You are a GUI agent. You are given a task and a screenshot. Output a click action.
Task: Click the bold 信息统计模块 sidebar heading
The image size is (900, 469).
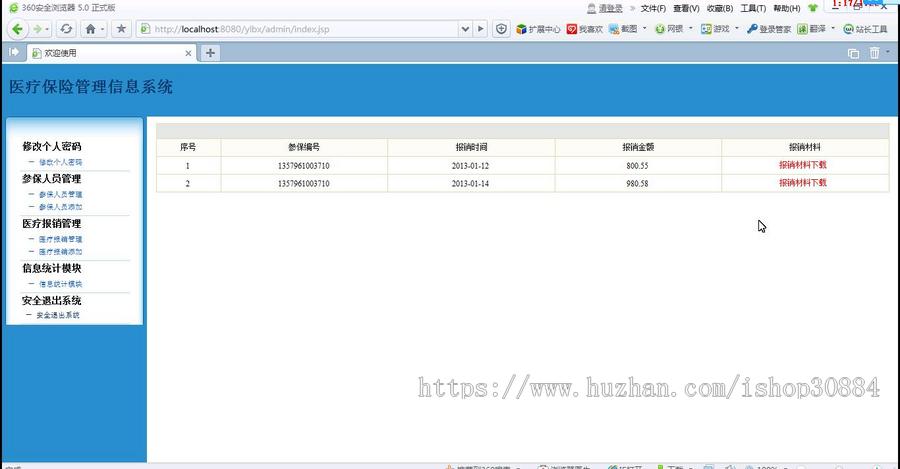[52, 268]
